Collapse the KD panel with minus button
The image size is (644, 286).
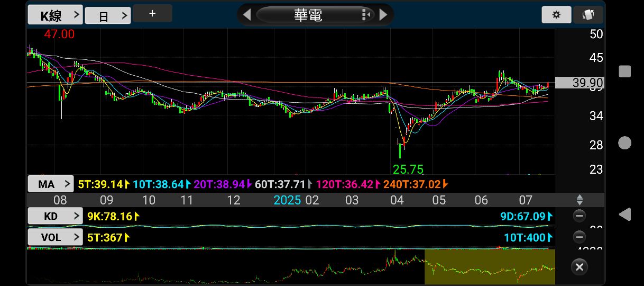pyautogui.click(x=579, y=216)
